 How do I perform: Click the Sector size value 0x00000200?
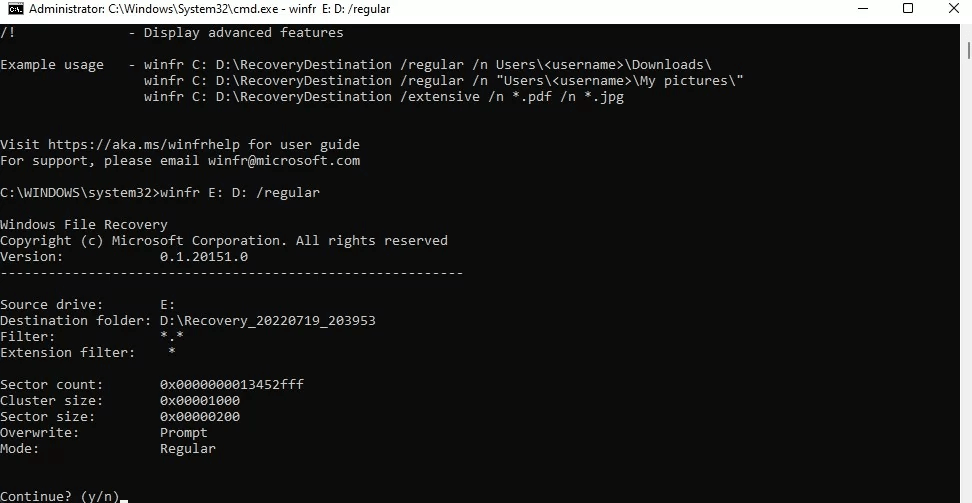pos(200,416)
